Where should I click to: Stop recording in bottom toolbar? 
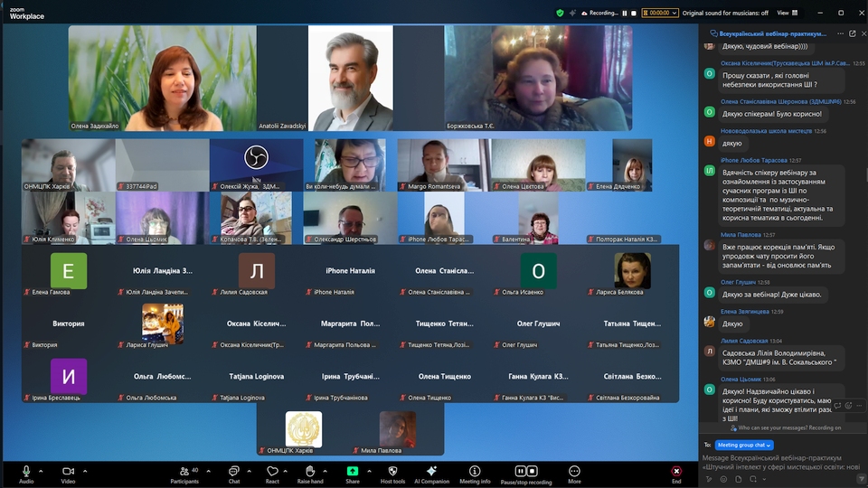tap(532, 471)
